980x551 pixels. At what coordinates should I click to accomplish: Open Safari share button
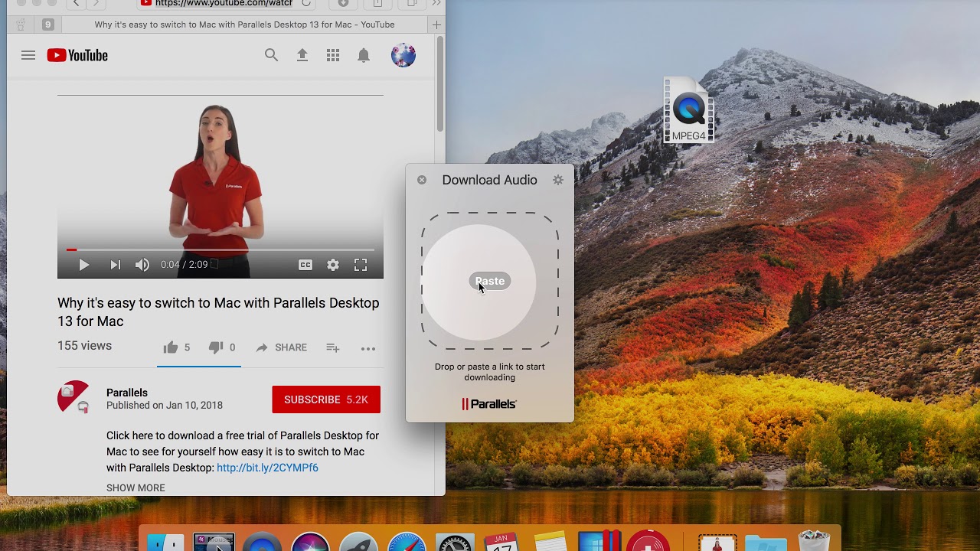pyautogui.click(x=377, y=4)
